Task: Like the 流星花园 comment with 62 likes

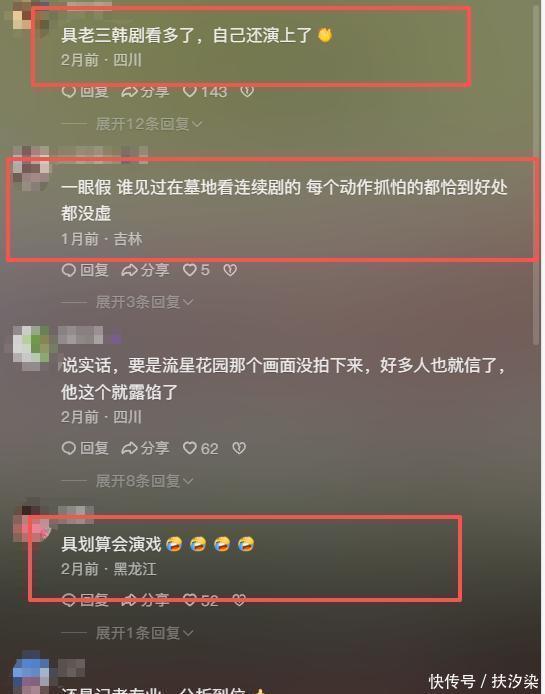Action: click(201, 448)
